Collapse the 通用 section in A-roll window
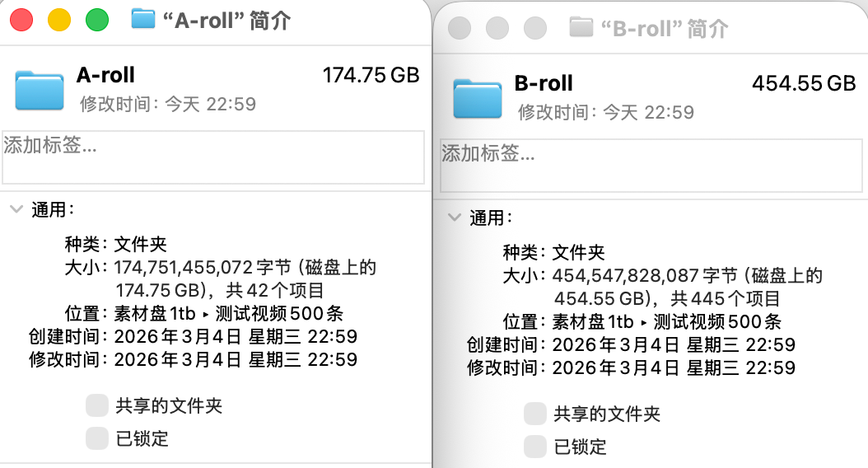 [x=16, y=209]
